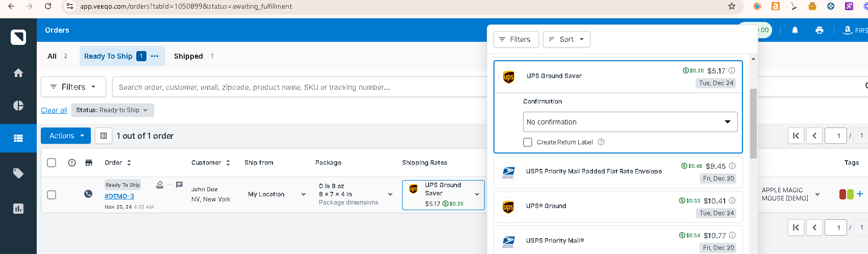
Task: Click the phone channel icon for #DEMO-3
Action: pyautogui.click(x=88, y=194)
